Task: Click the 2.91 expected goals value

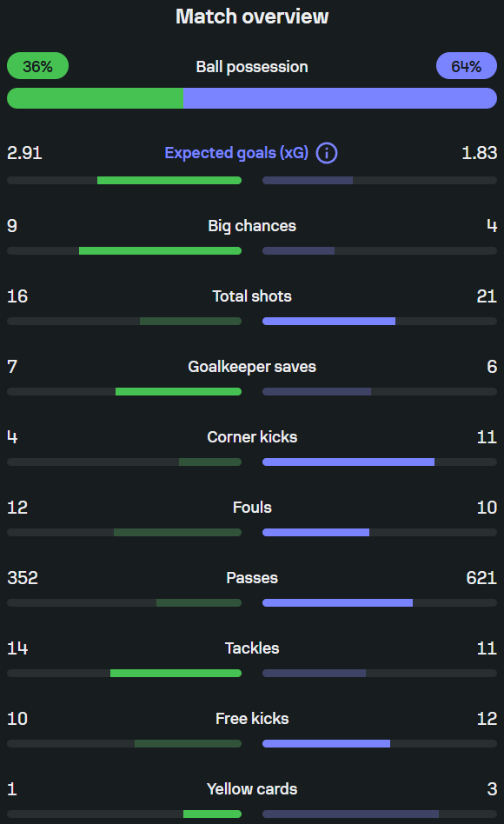Action: click(24, 153)
